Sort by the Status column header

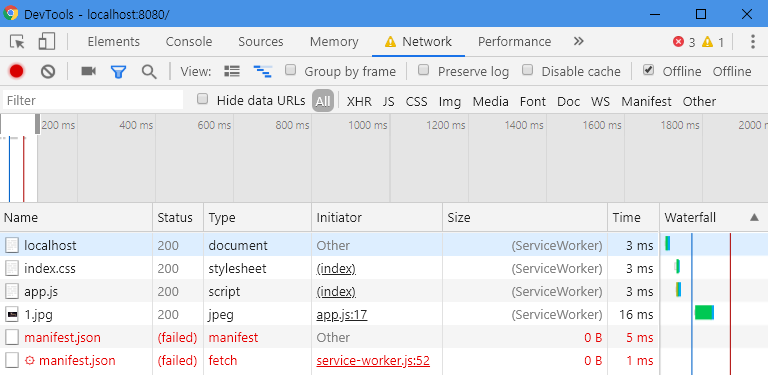[x=178, y=217]
